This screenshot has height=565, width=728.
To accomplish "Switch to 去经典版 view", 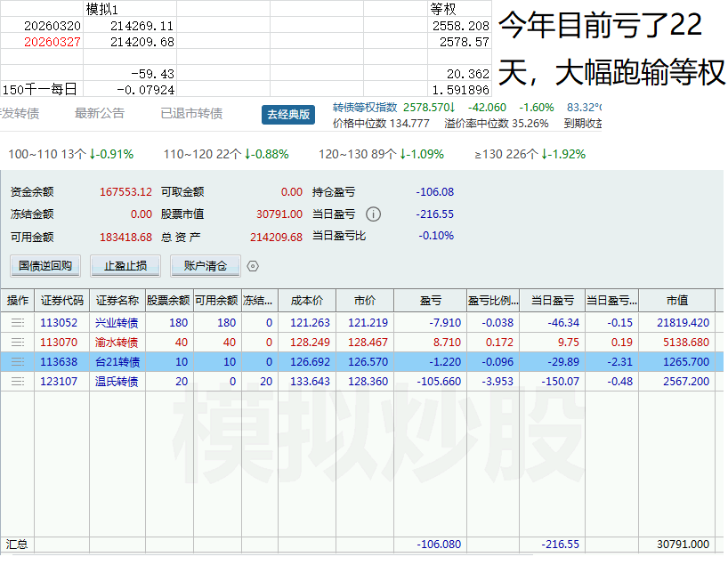I will tap(289, 114).
